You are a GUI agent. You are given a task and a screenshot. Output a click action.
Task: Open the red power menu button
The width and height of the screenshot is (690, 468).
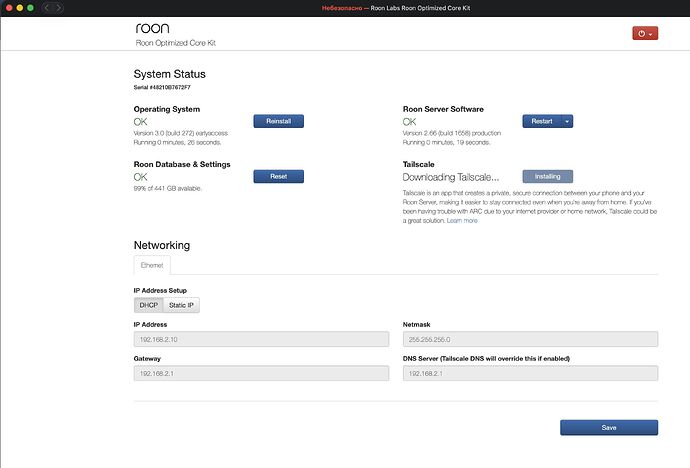[645, 33]
